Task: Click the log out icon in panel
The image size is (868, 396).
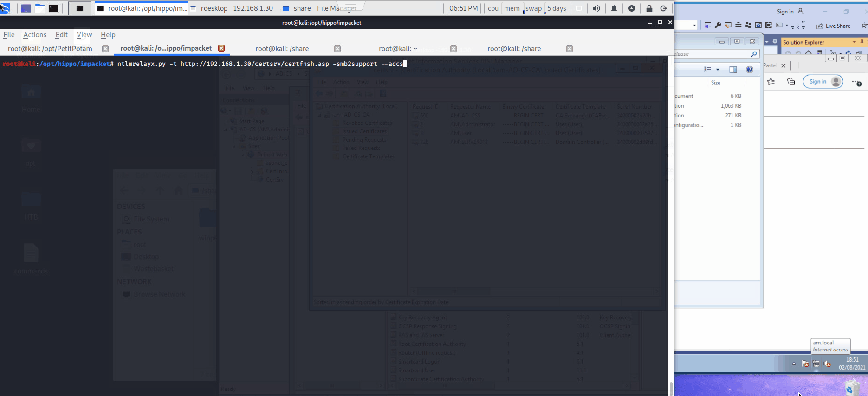Action: point(664,8)
